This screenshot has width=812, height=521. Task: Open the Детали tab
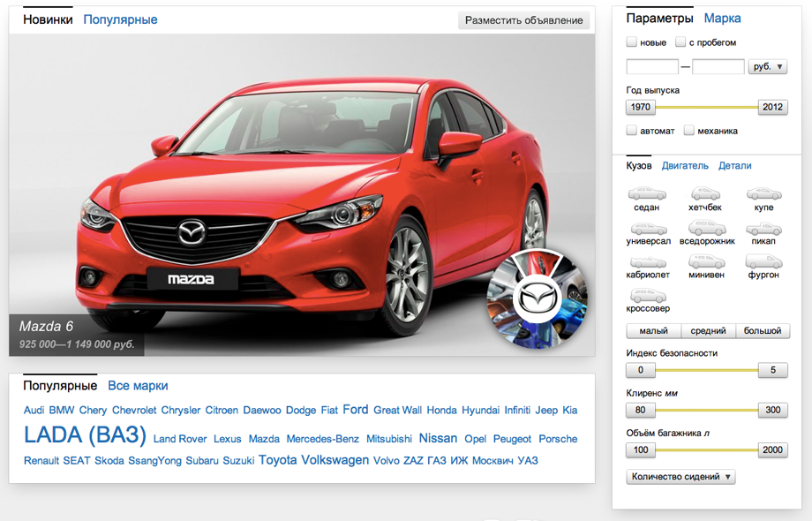[735, 166]
